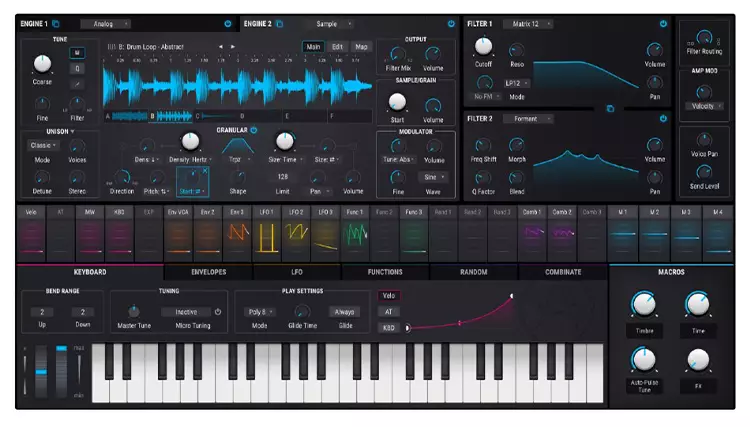Toggle Filter 1 power button

663,23
